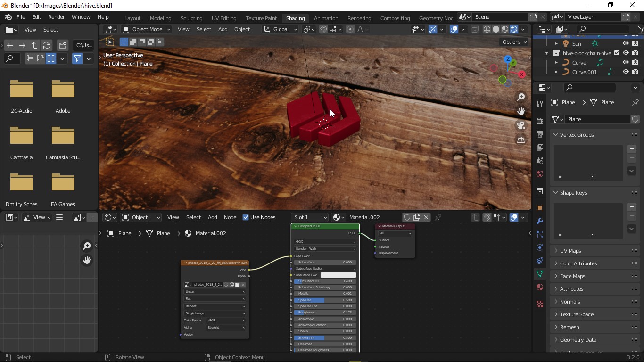Open the View Layer properties tab icon
Image resolution: width=644 pixels, height=362 pixels.
tap(540, 148)
